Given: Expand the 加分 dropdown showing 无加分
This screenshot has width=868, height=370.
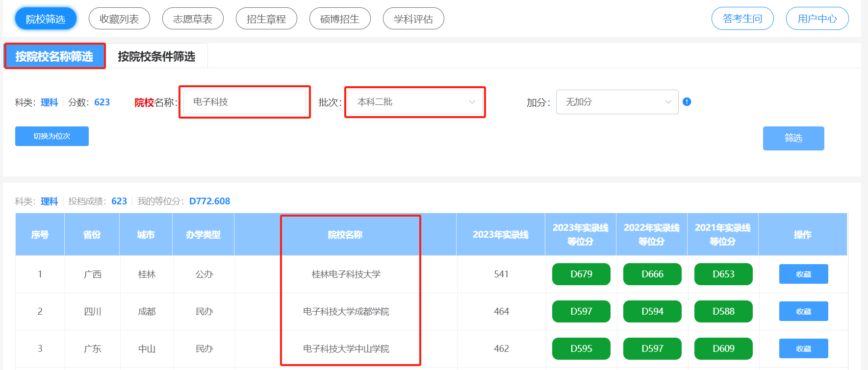Looking at the screenshot, I should coord(617,102).
